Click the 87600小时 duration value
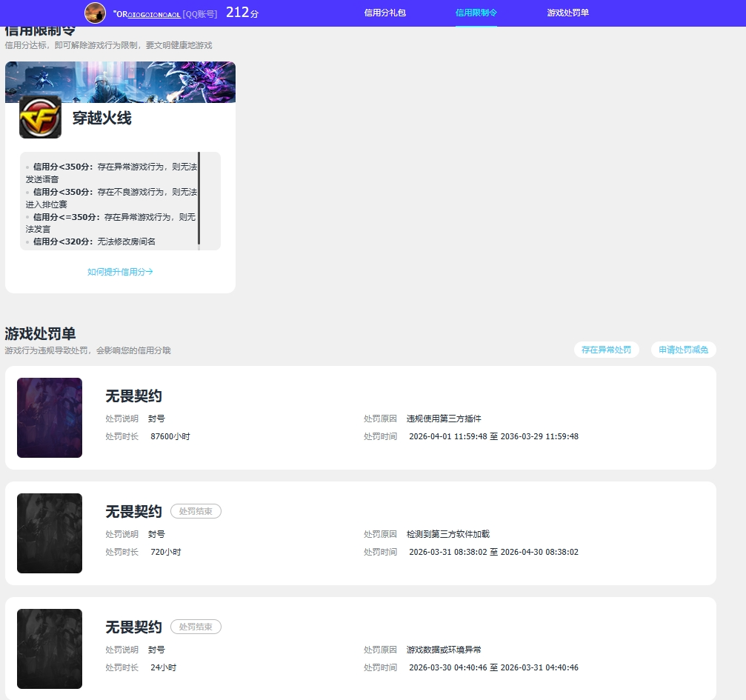 click(170, 436)
